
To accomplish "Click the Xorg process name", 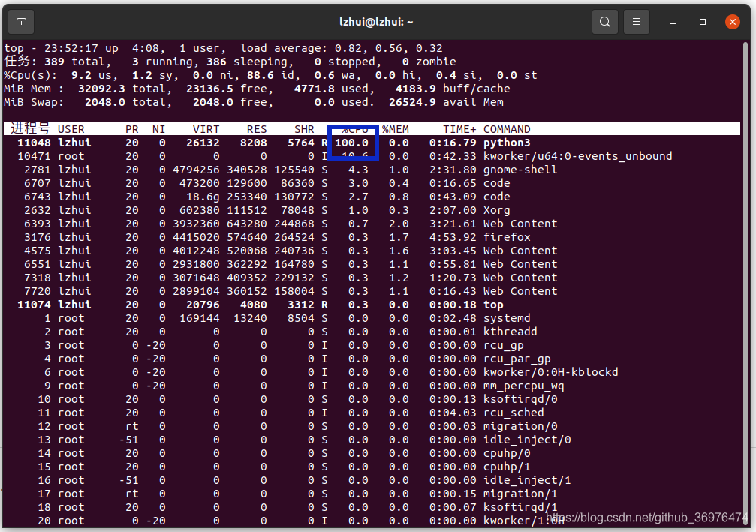I will tap(496, 210).
